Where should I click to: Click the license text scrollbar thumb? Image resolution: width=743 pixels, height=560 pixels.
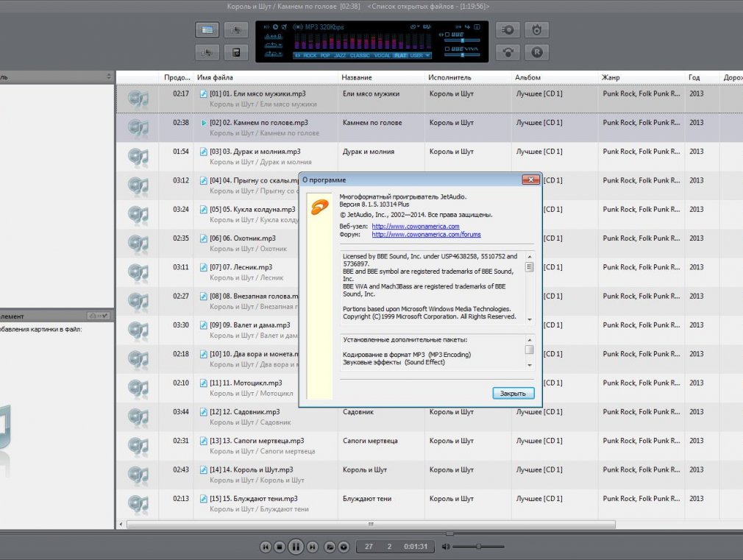530,267
